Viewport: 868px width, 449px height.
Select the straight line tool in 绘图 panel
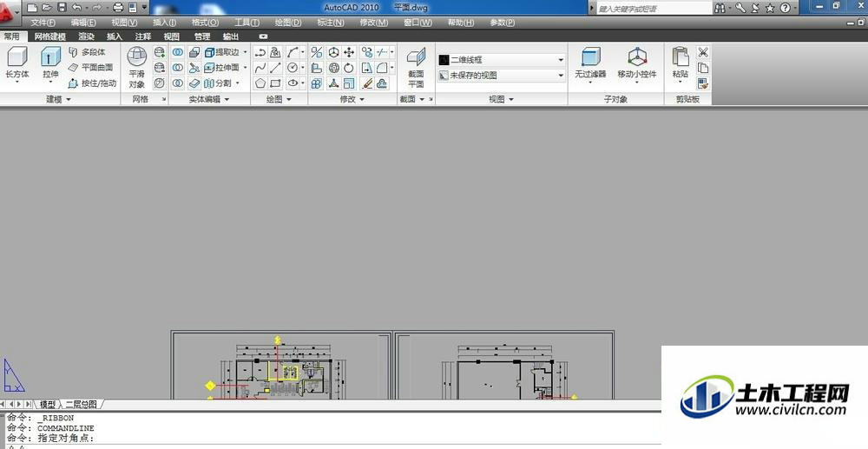(276, 68)
